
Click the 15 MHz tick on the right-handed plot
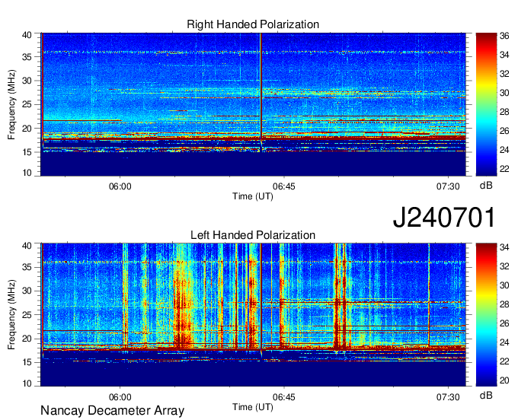click(x=27, y=152)
